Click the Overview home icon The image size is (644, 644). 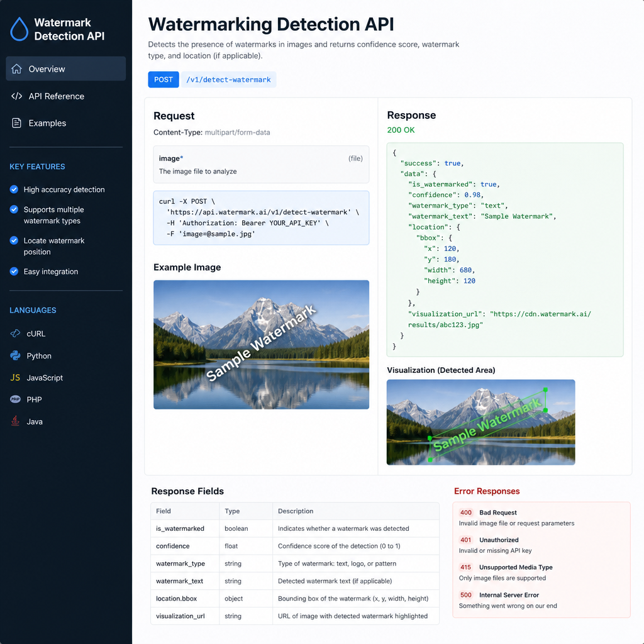pos(16,69)
